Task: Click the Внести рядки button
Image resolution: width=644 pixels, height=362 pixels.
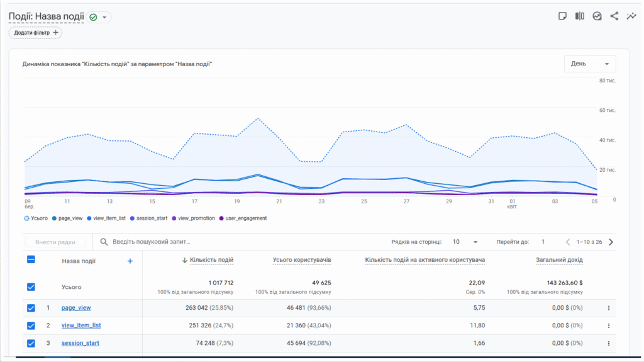Action: (x=55, y=242)
